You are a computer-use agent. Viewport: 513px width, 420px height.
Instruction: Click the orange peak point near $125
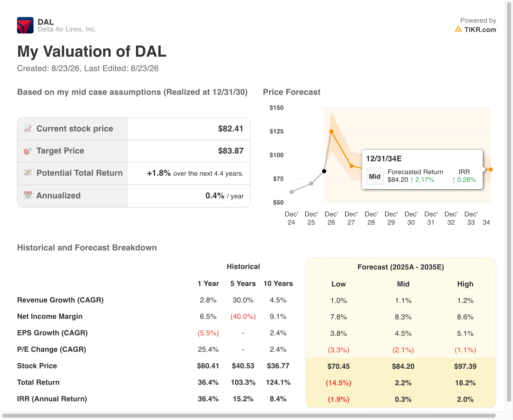(x=331, y=131)
